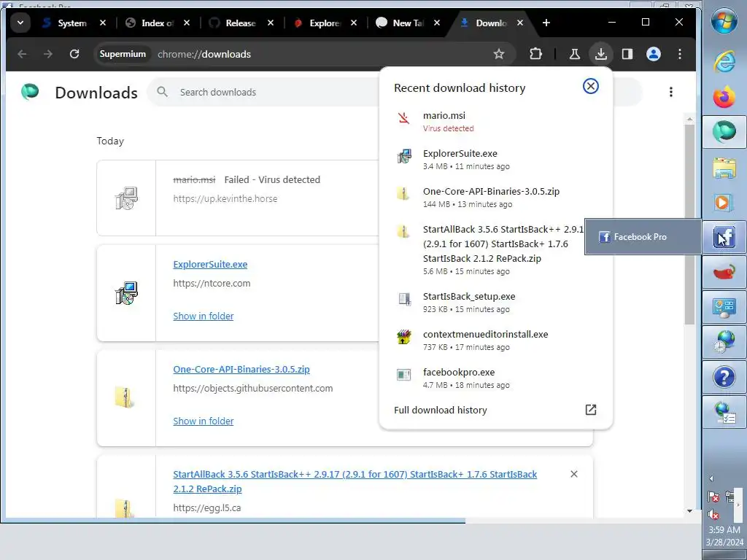Viewport: 747px width, 560px height.
Task: Open a new browser tab
Action: click(546, 23)
